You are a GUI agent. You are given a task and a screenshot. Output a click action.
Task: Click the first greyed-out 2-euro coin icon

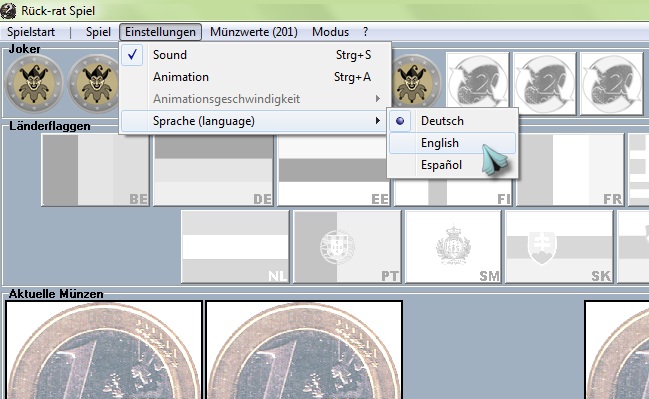(x=478, y=84)
